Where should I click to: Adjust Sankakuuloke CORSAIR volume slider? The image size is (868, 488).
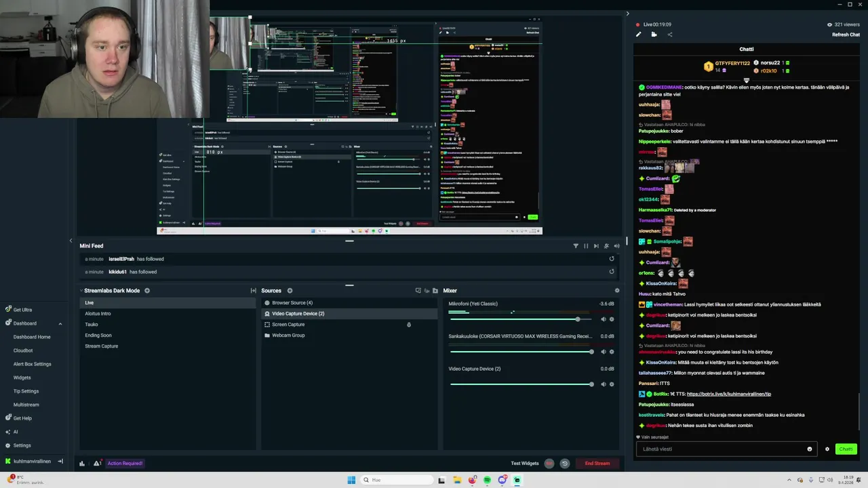click(521, 352)
